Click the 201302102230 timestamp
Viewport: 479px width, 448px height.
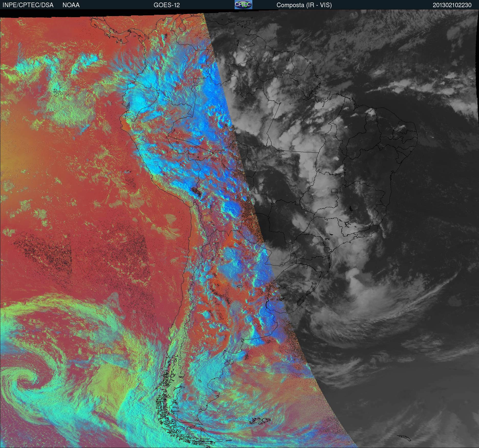[x=452, y=5]
